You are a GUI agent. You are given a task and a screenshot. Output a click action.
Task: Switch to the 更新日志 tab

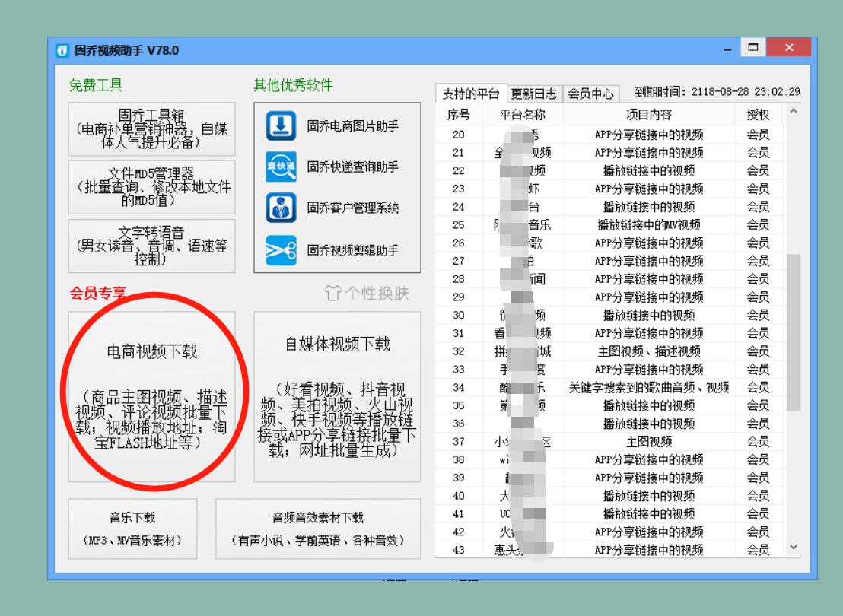click(533, 94)
